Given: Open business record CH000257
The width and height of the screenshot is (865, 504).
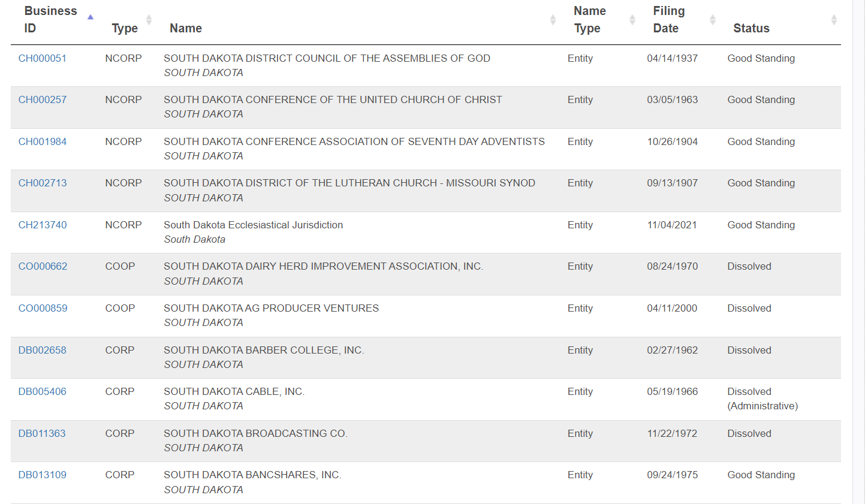Looking at the screenshot, I should pos(43,99).
